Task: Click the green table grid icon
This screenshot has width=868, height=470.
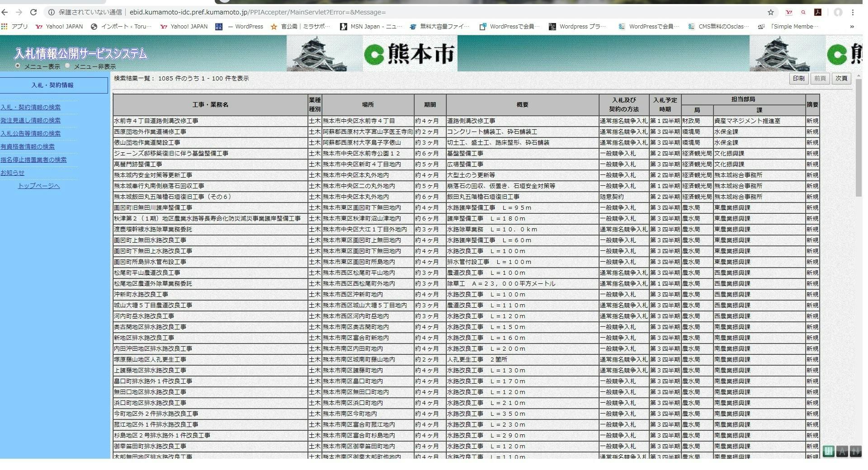Action: coord(828,451)
